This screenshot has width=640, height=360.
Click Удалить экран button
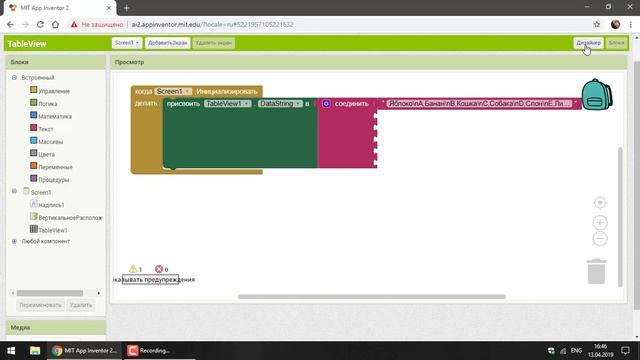(213, 43)
